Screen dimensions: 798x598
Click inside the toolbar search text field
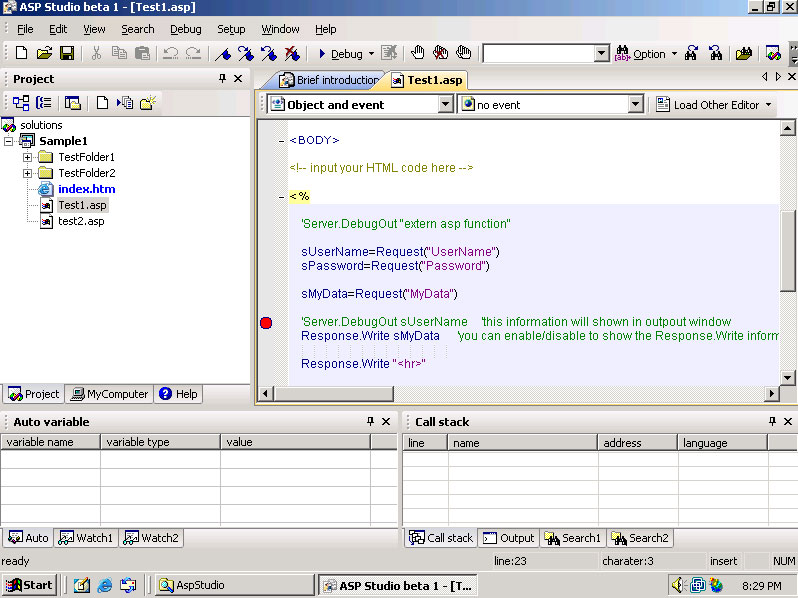pyautogui.click(x=538, y=53)
